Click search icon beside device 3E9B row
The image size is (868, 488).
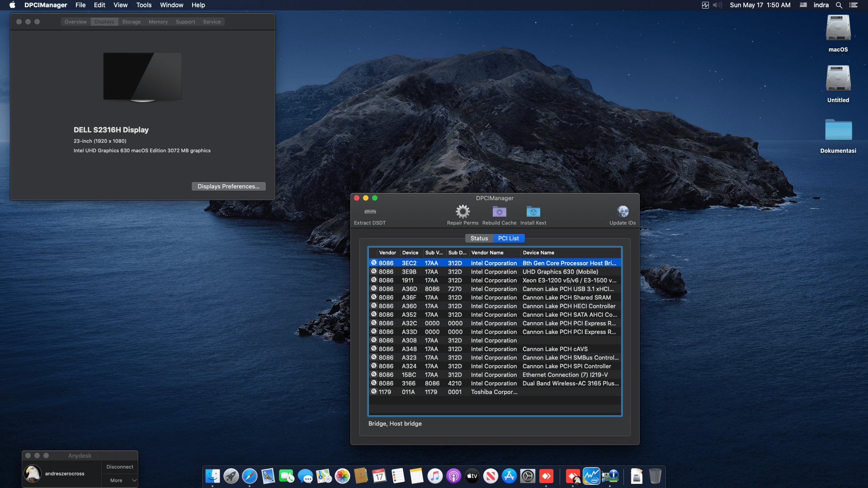tap(374, 271)
